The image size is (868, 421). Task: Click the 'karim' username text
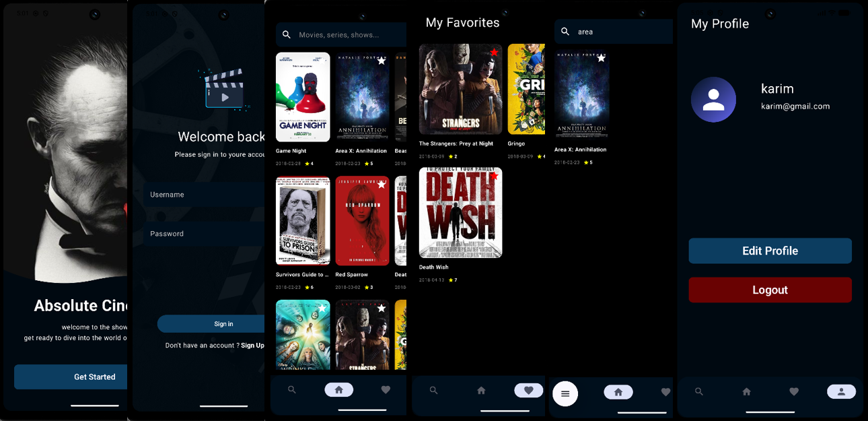(x=777, y=89)
